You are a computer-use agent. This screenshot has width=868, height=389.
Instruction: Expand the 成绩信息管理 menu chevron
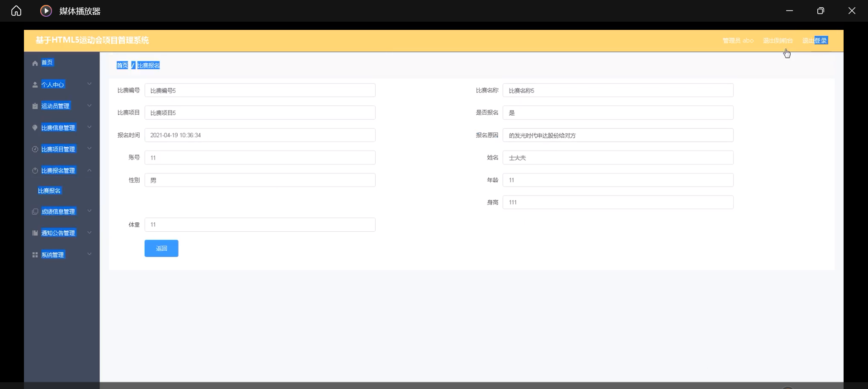click(90, 211)
